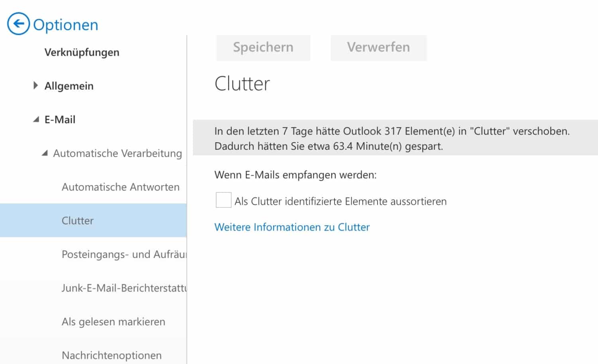The height and width of the screenshot is (364, 598).
Task: Click the Optionen heading text
Action: pos(65,25)
